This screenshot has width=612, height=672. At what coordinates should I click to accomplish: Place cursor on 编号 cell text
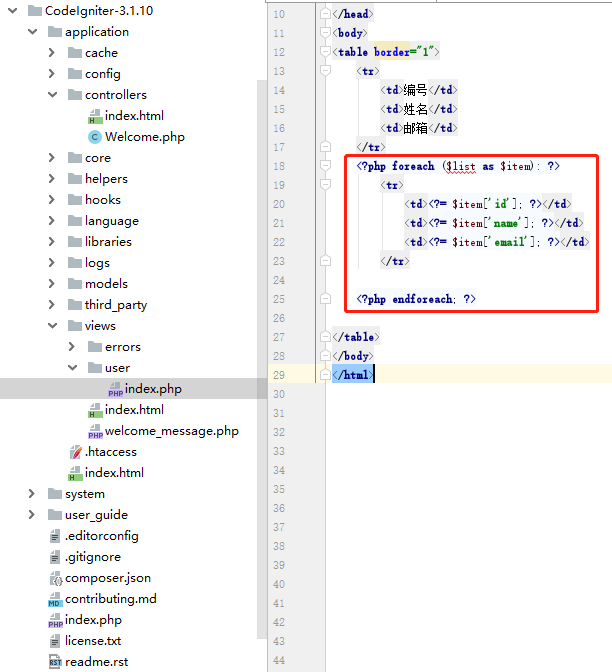[x=415, y=90]
